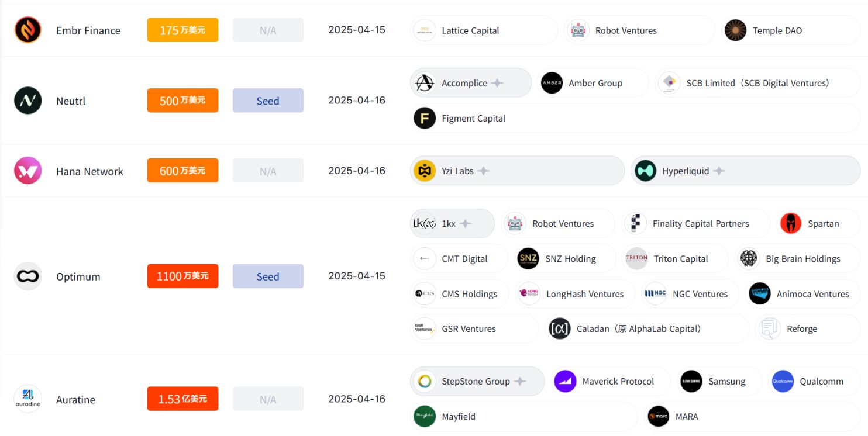Click the 1.53亿美元 funding amount badge
Screen dimensions: 868x436
182,399
